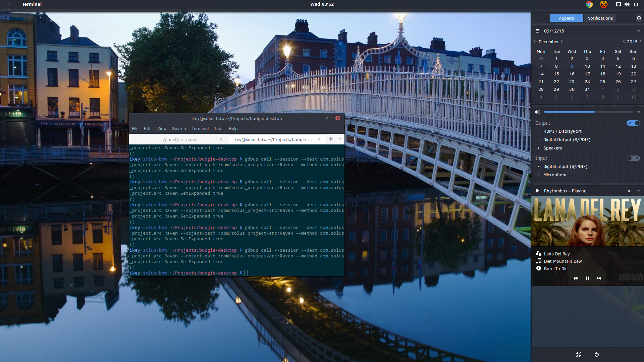Select December 9 in calendar
The image size is (644, 362).
(572, 66)
